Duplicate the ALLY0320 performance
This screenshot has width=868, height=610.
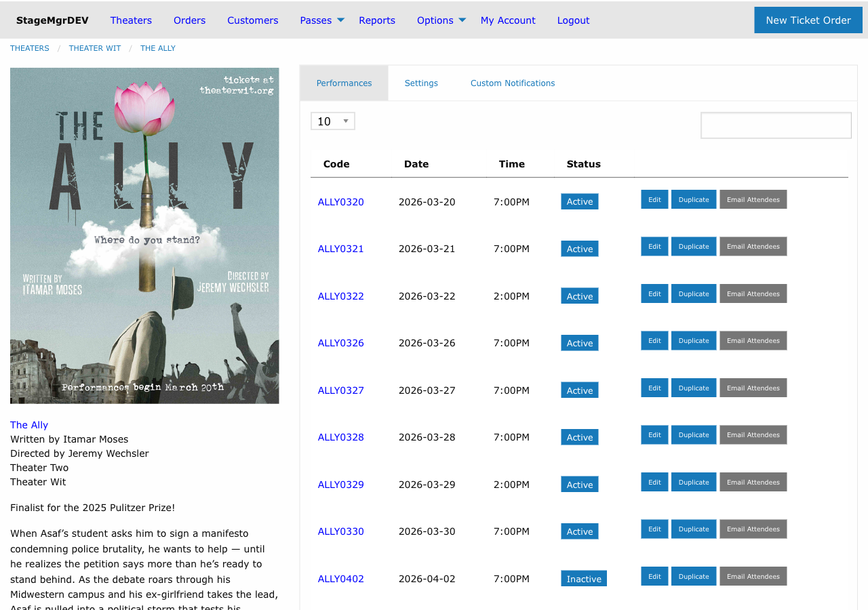694,199
